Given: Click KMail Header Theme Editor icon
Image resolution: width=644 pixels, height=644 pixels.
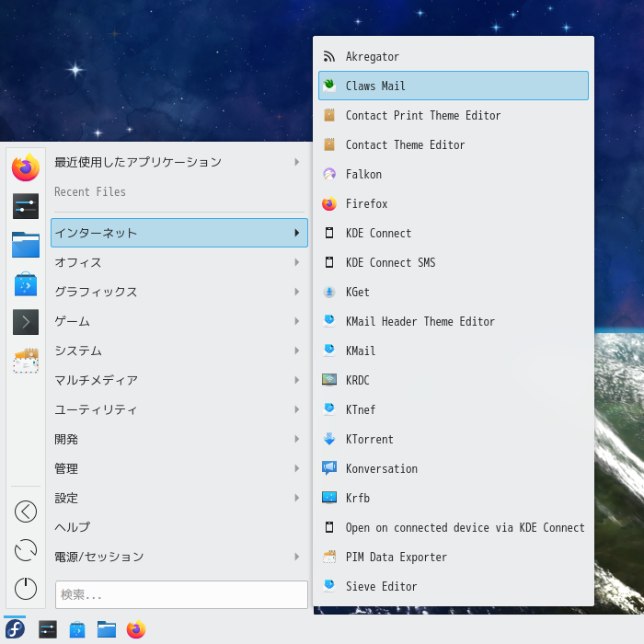Looking at the screenshot, I should coord(329,321).
